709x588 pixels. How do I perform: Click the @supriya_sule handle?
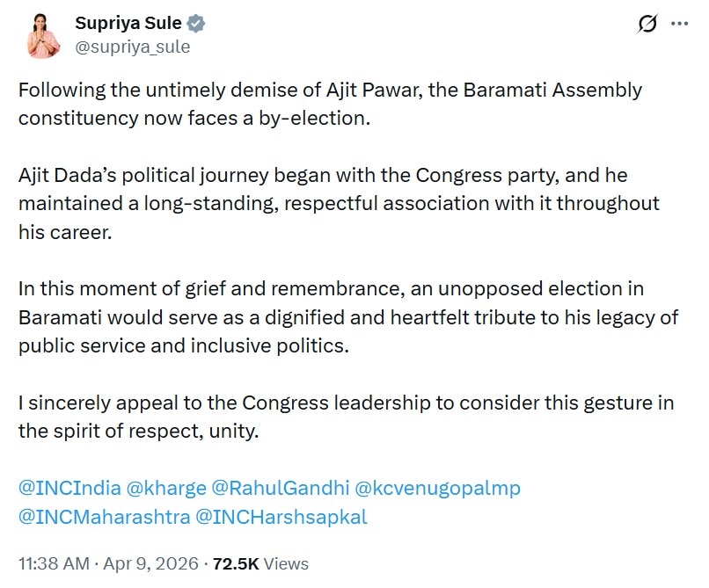tap(133, 47)
